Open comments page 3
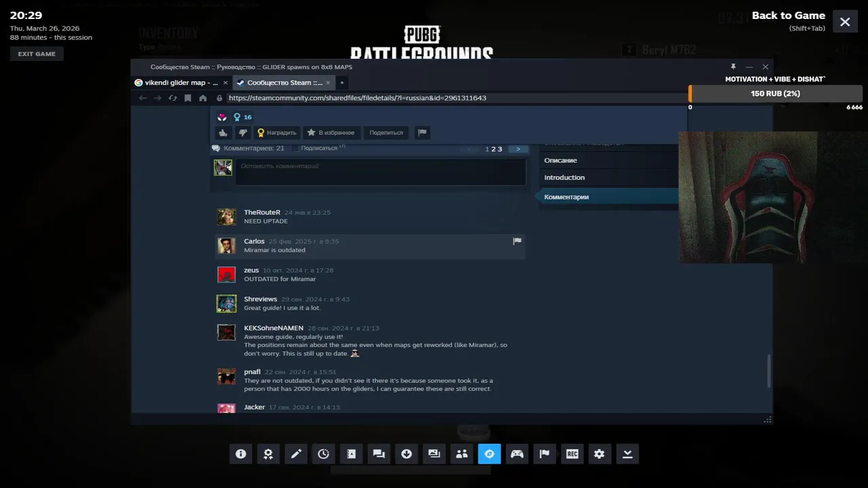 coord(500,149)
